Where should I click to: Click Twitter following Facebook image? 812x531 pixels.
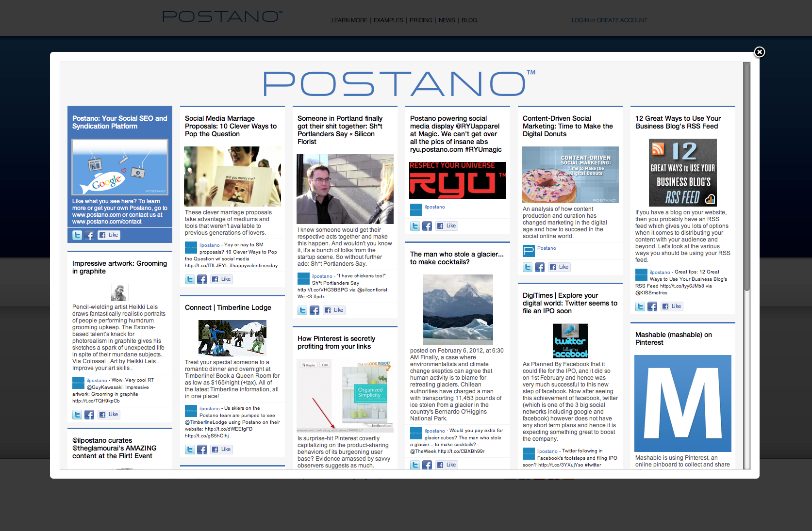570,341
